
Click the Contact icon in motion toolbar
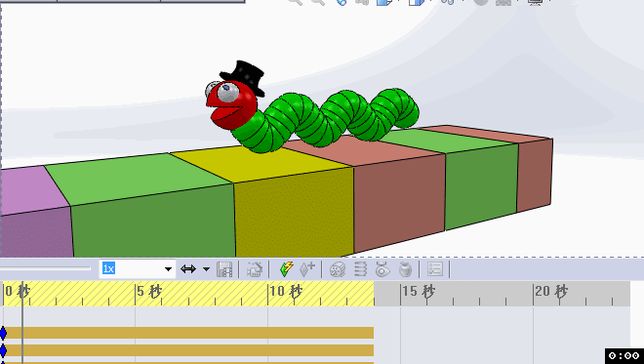pos(382,269)
